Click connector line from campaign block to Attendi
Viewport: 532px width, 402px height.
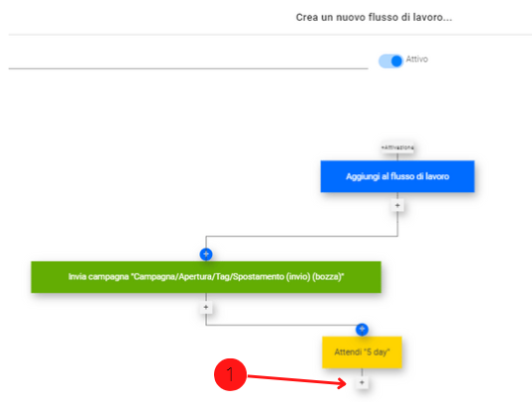(x=283, y=325)
